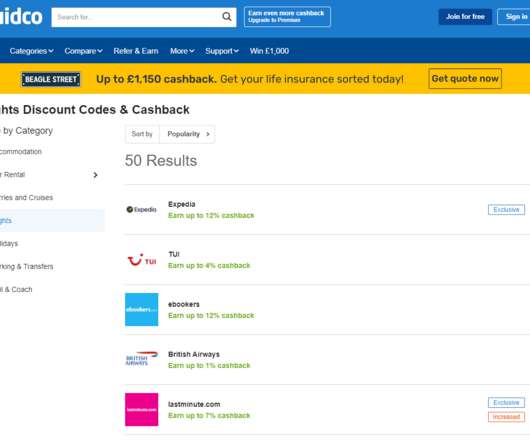Click the search magnifier icon
Image resolution: width=530 pixels, height=442 pixels.
pyautogui.click(x=227, y=17)
